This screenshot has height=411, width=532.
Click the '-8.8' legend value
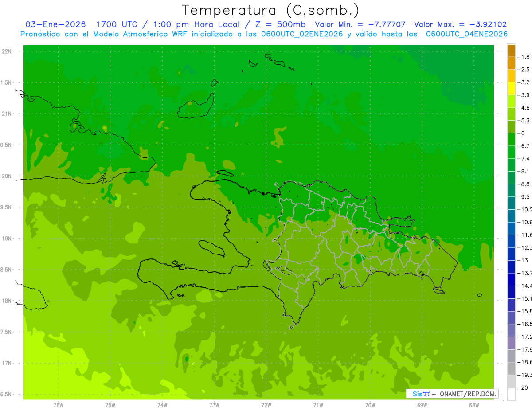[524, 184]
